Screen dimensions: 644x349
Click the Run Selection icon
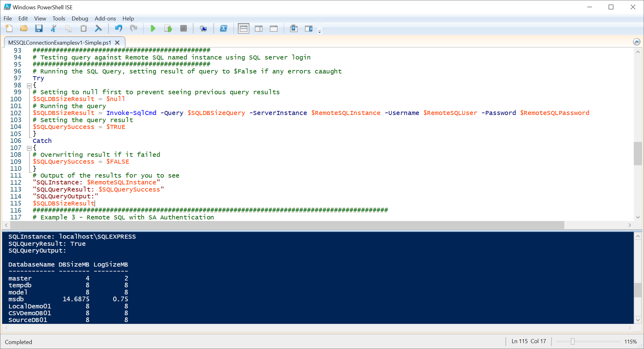click(x=168, y=29)
